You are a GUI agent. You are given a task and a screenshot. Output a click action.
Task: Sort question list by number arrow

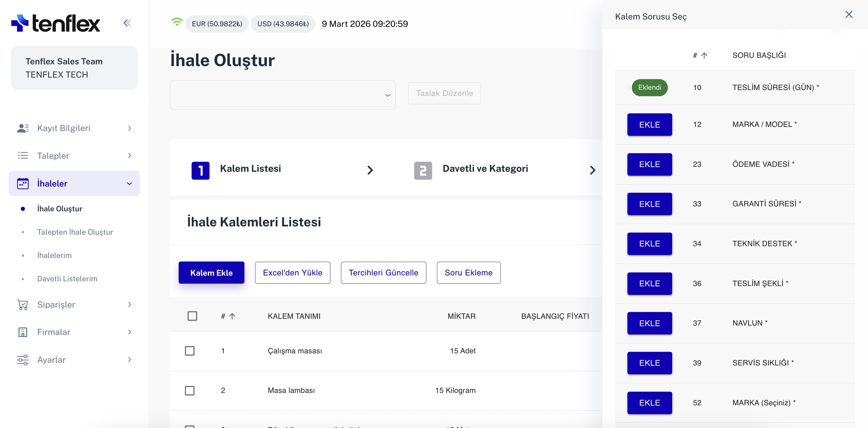click(x=704, y=55)
